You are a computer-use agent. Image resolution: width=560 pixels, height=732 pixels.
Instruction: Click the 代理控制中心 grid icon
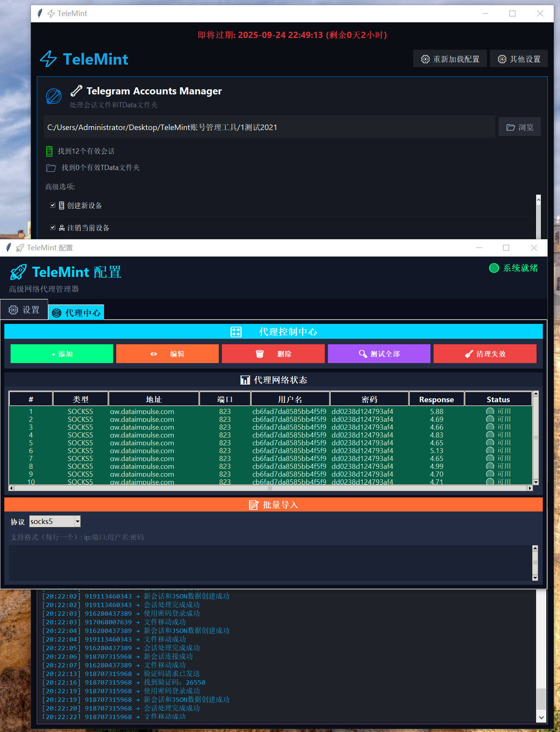[x=236, y=332]
